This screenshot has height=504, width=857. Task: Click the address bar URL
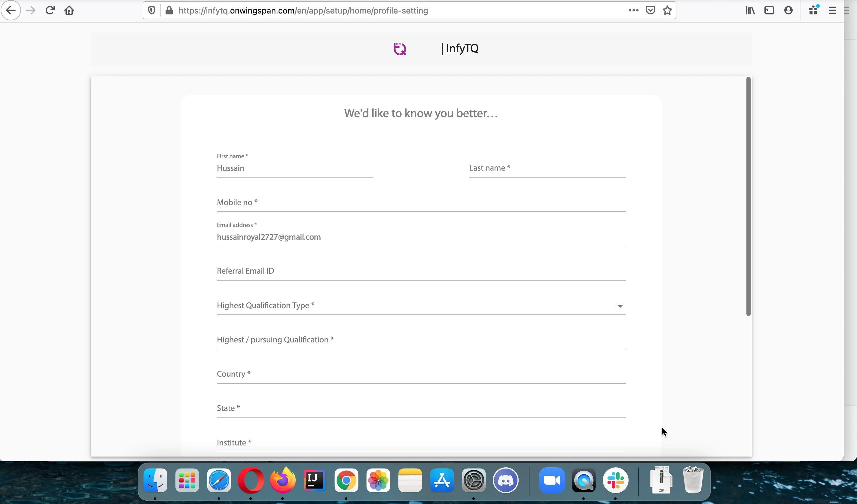[x=303, y=11]
